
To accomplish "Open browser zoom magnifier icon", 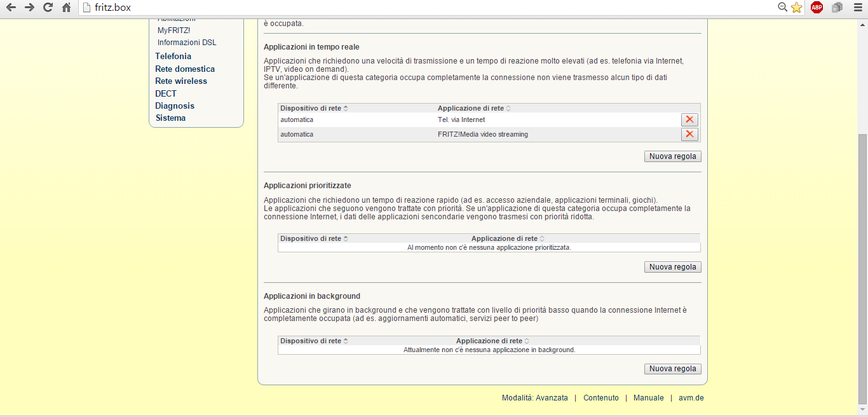I will pos(783,8).
